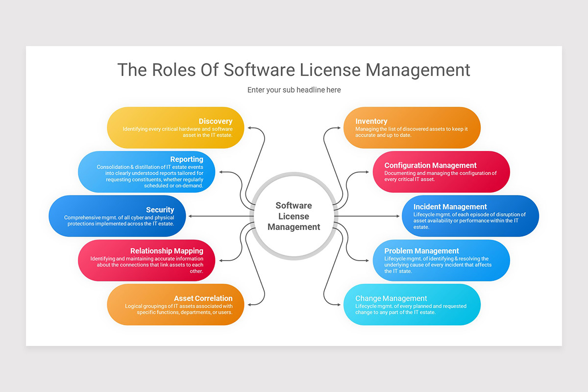Screen dimensions: 588x392
Task: Select the Change Management pill shape
Action: (x=412, y=304)
